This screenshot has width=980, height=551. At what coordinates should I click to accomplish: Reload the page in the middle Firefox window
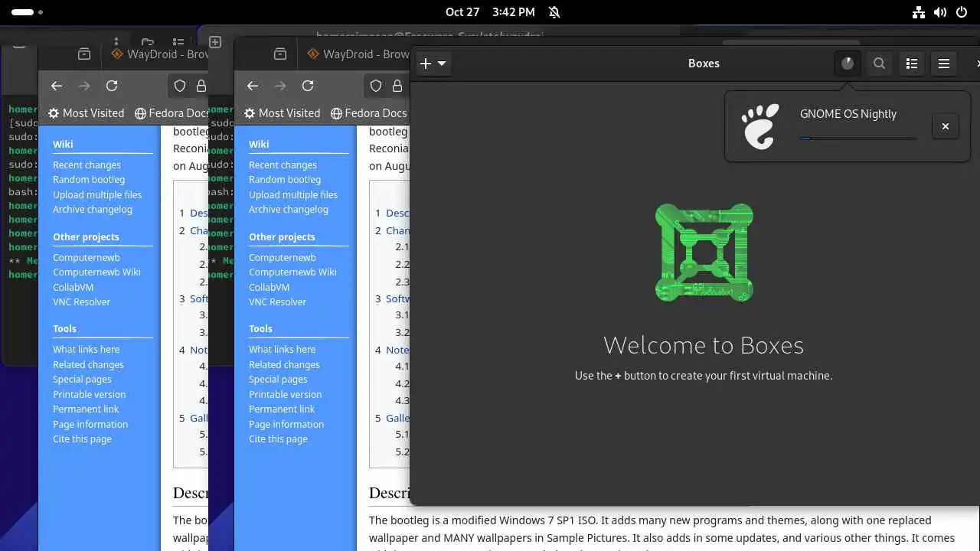308,86
